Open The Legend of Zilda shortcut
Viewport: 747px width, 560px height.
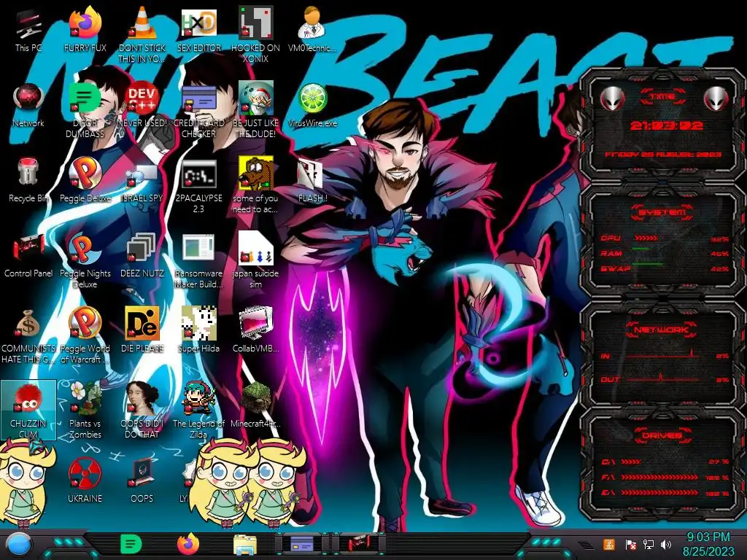pos(198,411)
